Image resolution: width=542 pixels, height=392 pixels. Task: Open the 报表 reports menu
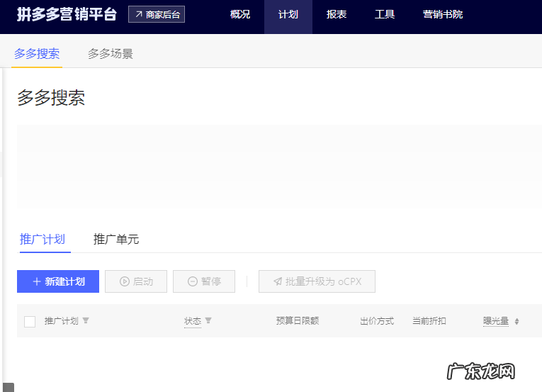click(x=337, y=14)
